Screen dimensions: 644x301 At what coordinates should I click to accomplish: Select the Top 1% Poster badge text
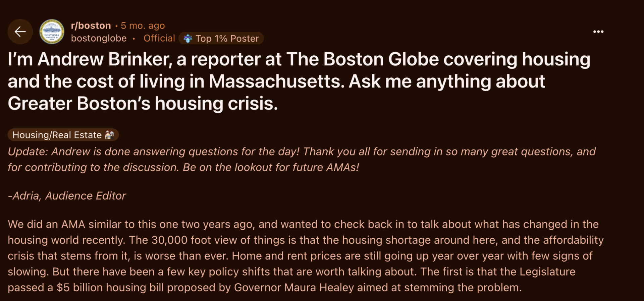(227, 39)
